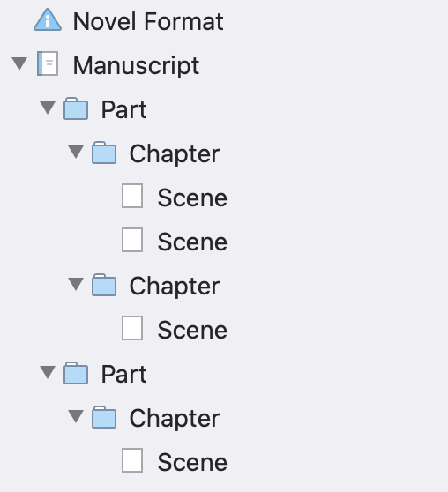Image resolution: width=448 pixels, height=492 pixels.
Task: Select the Manuscript label in binder
Action: [136, 66]
